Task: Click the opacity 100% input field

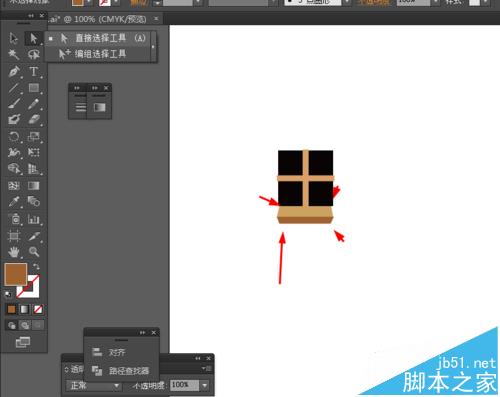Action: (x=184, y=386)
